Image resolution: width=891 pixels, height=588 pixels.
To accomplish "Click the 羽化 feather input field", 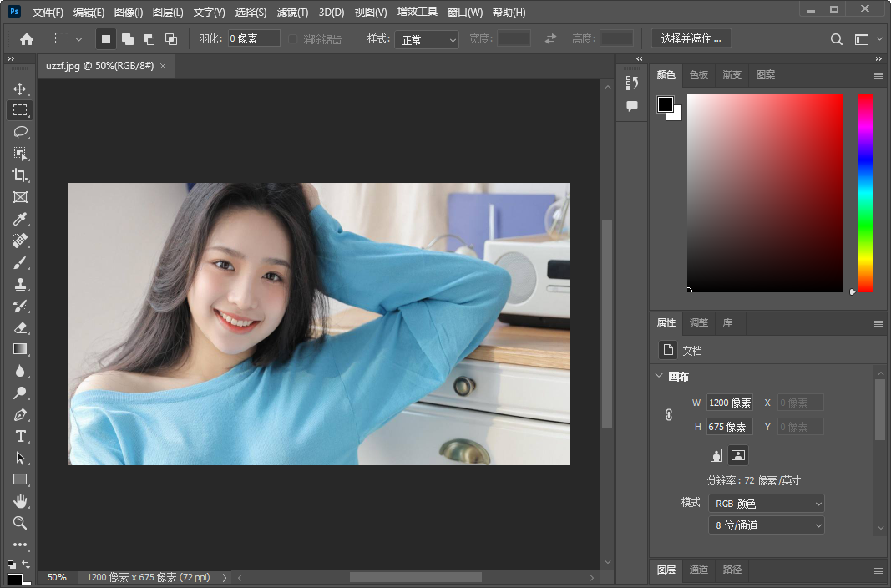I will click(254, 38).
